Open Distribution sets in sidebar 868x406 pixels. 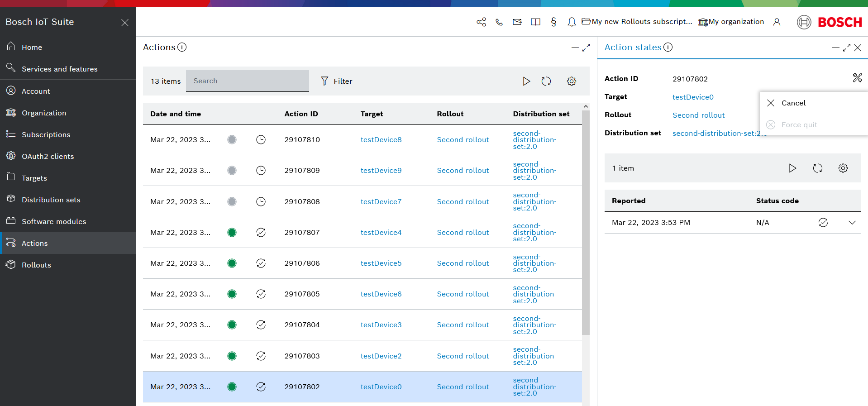coord(51,200)
